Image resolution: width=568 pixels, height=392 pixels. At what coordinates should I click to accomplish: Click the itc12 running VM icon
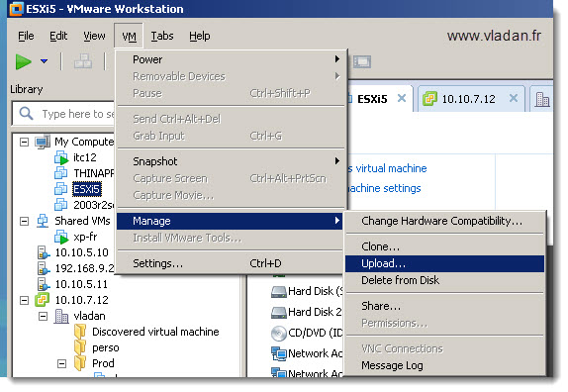click(x=61, y=157)
